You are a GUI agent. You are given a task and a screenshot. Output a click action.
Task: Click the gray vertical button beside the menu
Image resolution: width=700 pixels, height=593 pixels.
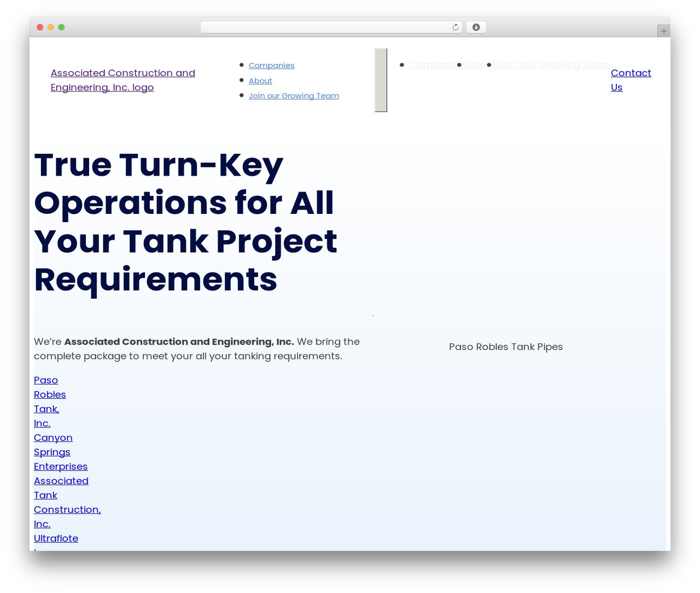381,80
